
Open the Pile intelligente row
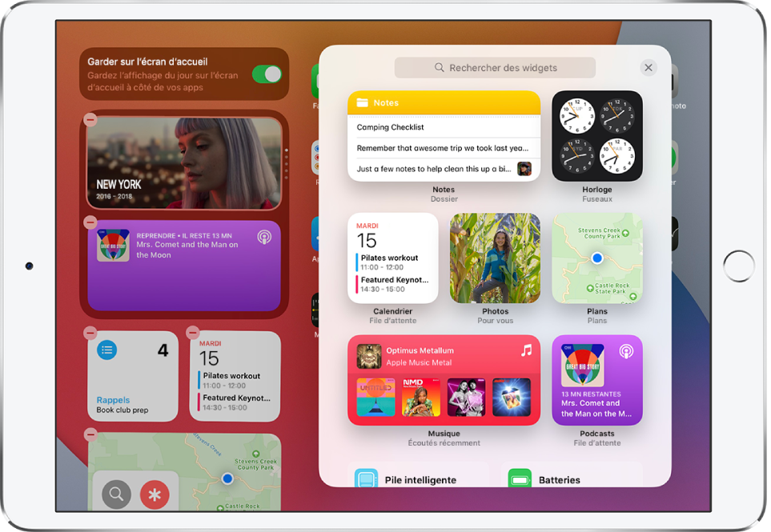tap(418, 475)
